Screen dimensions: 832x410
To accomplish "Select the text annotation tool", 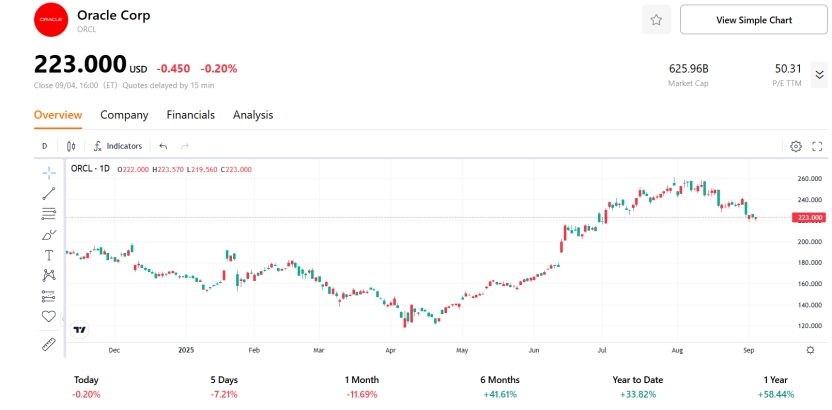I will (48, 255).
